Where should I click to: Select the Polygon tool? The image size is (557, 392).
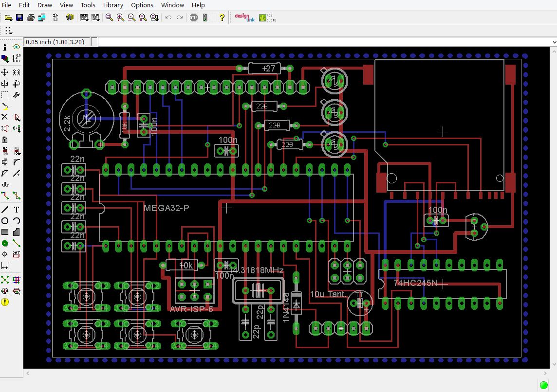pos(17,232)
